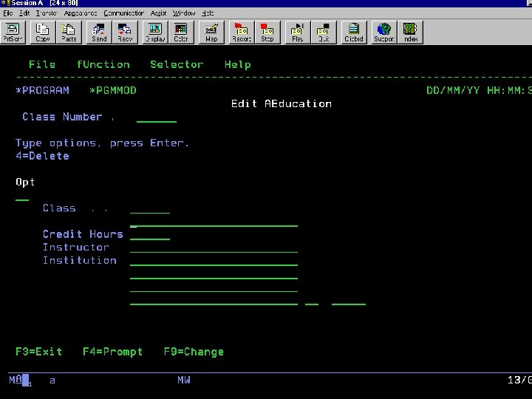Click the Copy toolbar icon

pyautogui.click(x=43, y=33)
